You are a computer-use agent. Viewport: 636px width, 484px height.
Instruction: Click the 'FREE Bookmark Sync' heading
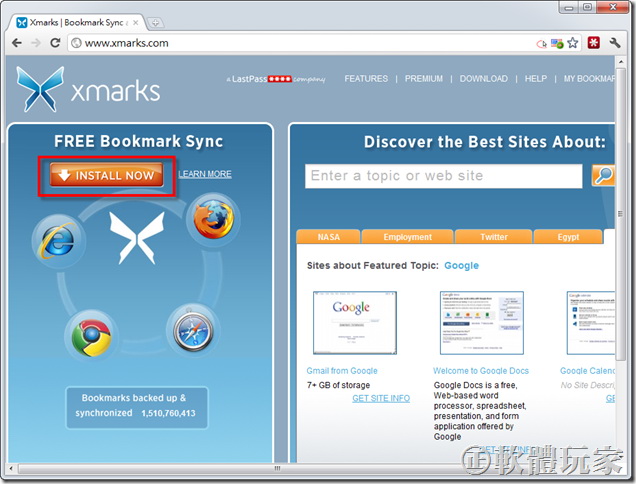pos(139,141)
